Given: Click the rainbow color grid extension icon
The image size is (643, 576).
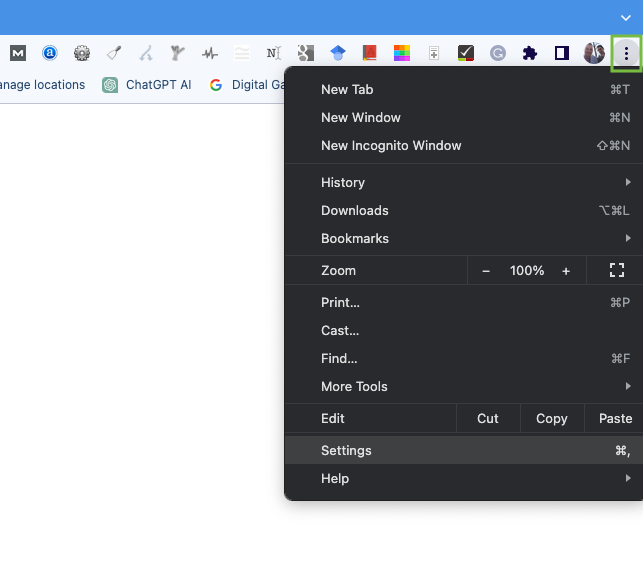Looking at the screenshot, I should pyautogui.click(x=401, y=53).
